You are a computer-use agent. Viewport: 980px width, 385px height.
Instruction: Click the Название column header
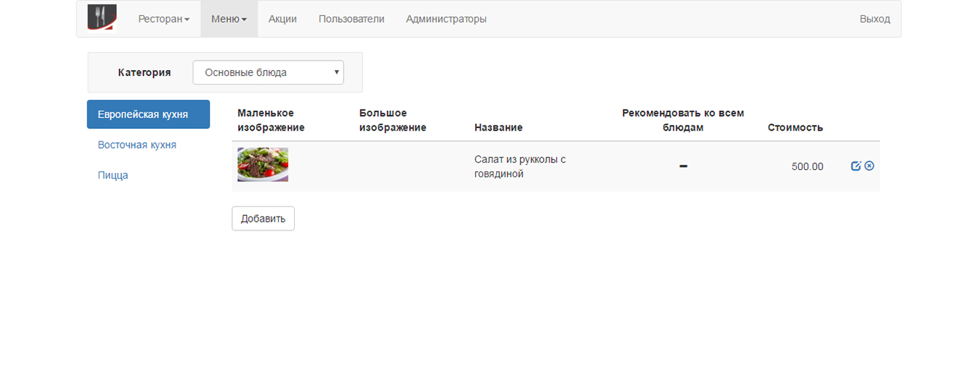click(498, 128)
